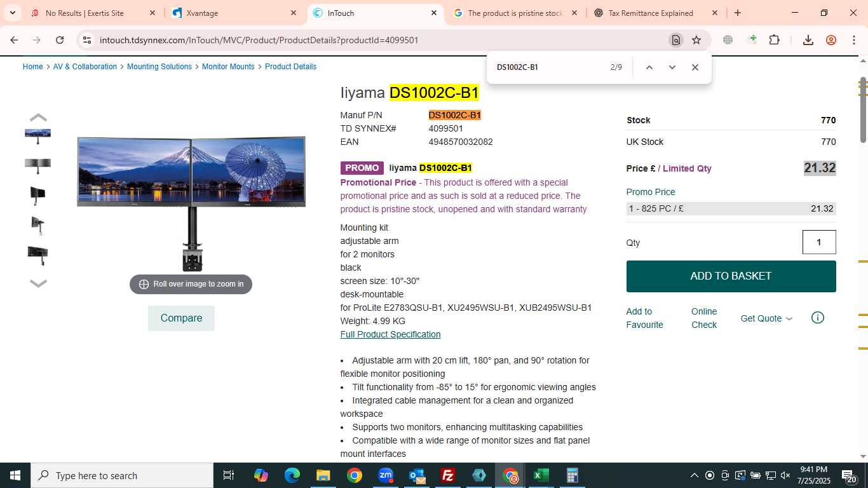The height and width of the screenshot is (488, 868).
Task: Open Chrome downloads icon
Action: coord(808,40)
